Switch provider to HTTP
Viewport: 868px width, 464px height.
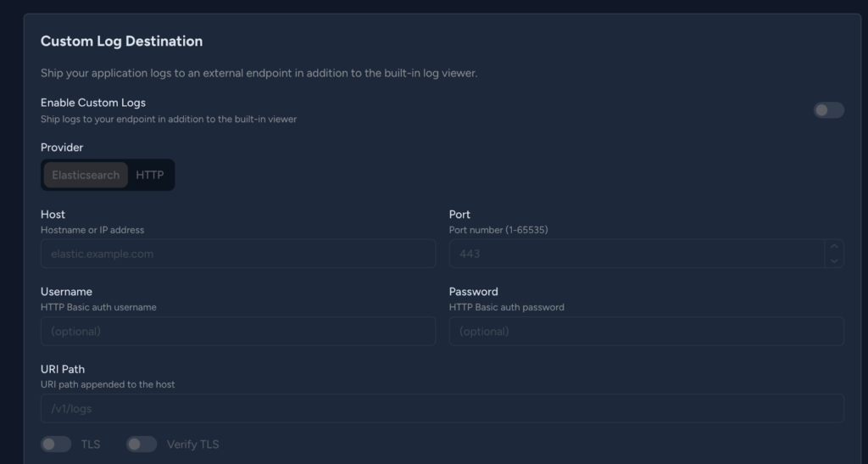(150, 176)
